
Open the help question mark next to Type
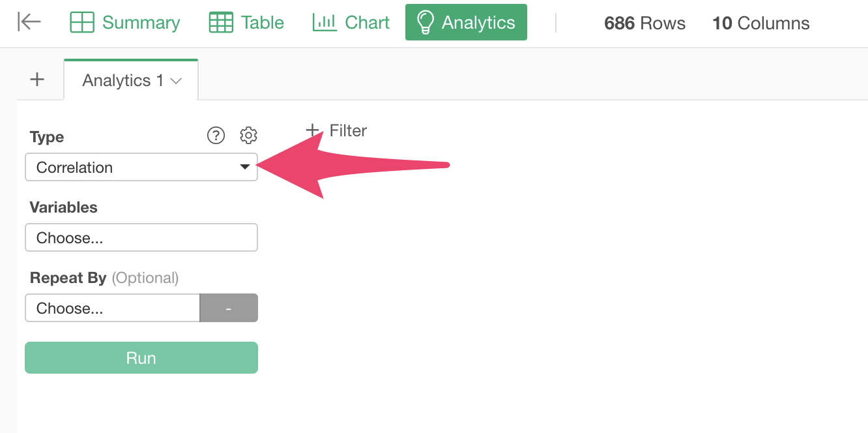[x=216, y=135]
